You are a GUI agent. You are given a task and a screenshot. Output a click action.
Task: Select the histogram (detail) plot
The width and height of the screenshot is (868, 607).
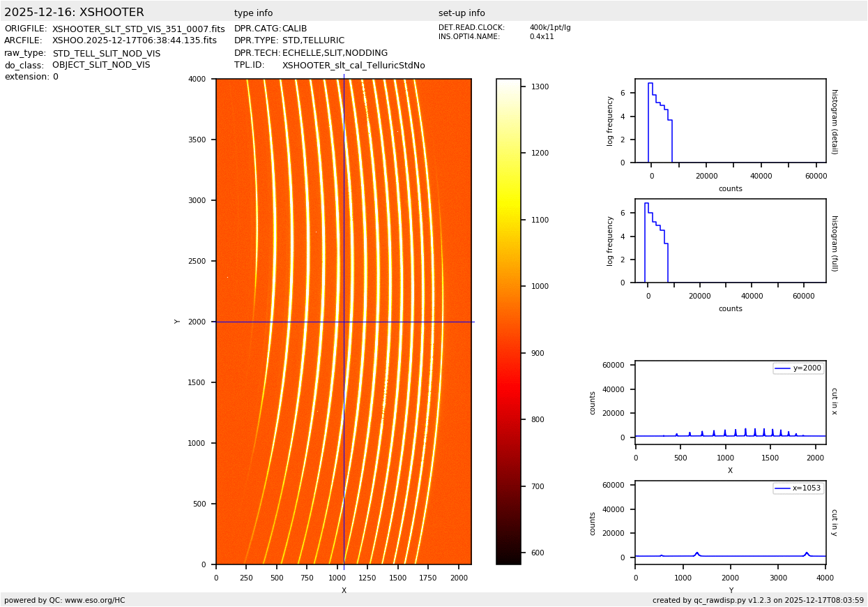point(730,121)
